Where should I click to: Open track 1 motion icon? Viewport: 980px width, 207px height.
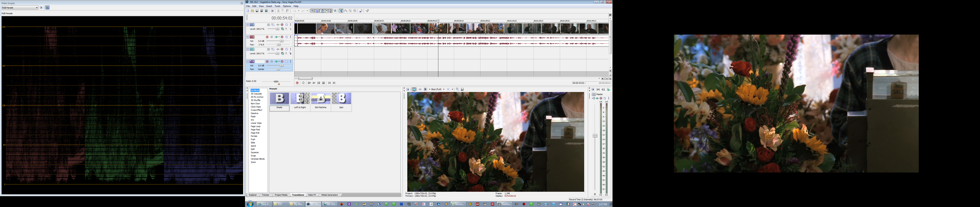pyautogui.click(x=273, y=25)
